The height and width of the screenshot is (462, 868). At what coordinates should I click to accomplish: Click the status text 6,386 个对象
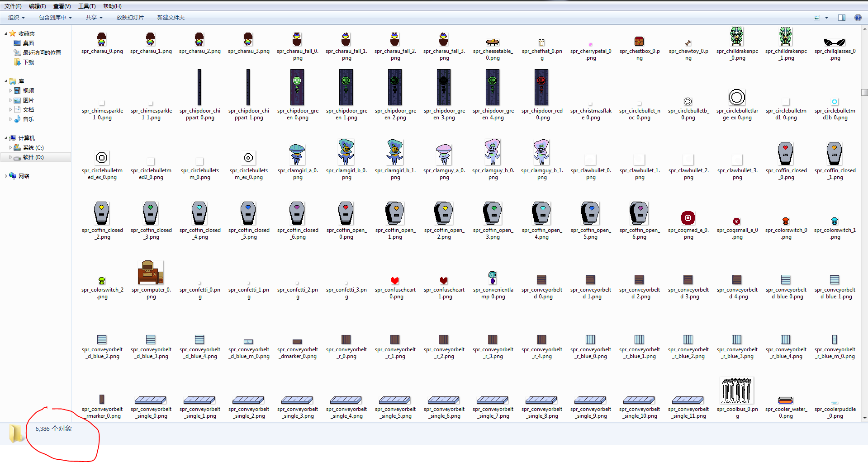click(x=54, y=429)
